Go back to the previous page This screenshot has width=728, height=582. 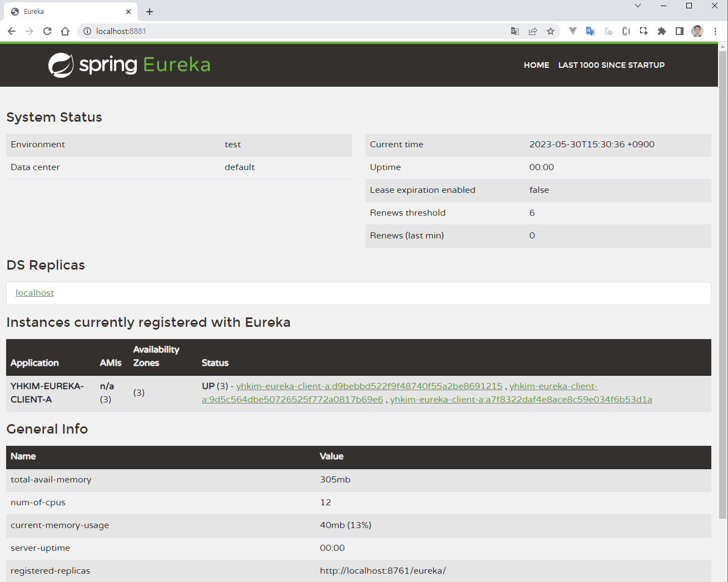click(12, 31)
